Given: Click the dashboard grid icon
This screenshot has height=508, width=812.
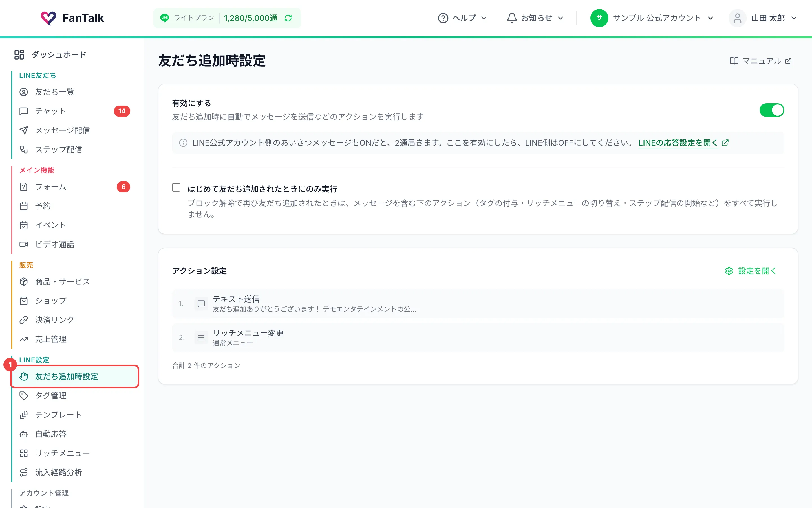Looking at the screenshot, I should (19, 54).
